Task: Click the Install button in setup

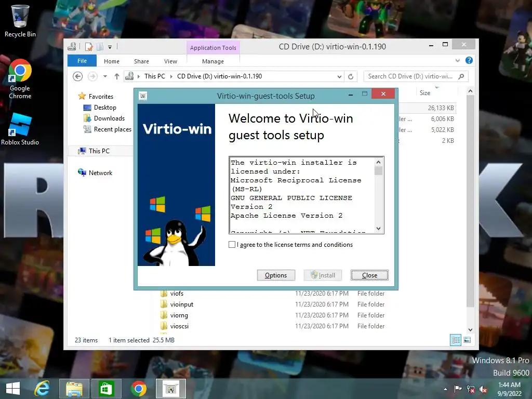Action: tap(323, 275)
